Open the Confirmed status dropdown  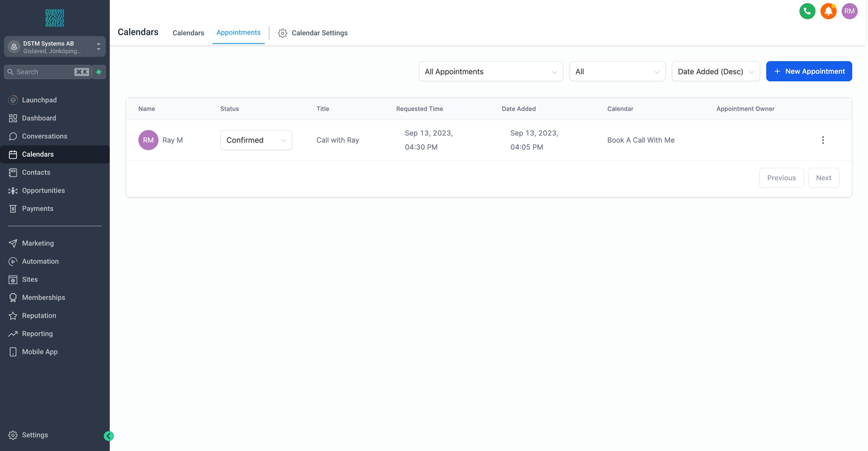pos(256,140)
